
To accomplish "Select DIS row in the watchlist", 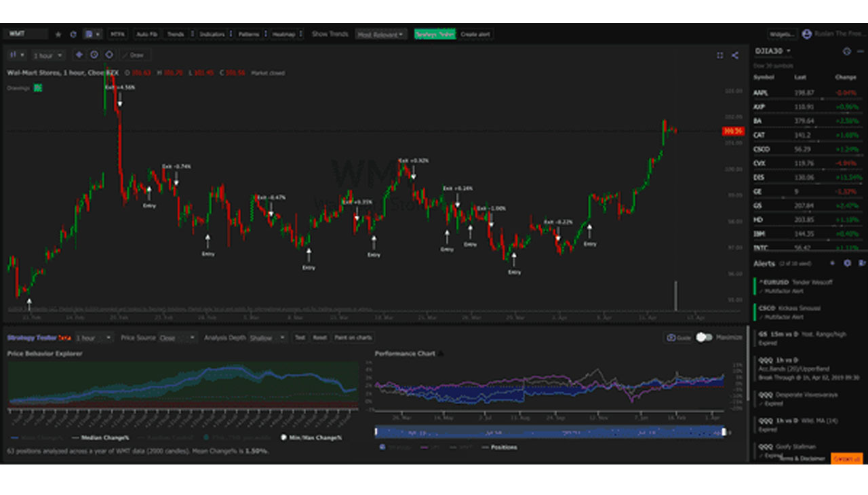I will [x=808, y=178].
